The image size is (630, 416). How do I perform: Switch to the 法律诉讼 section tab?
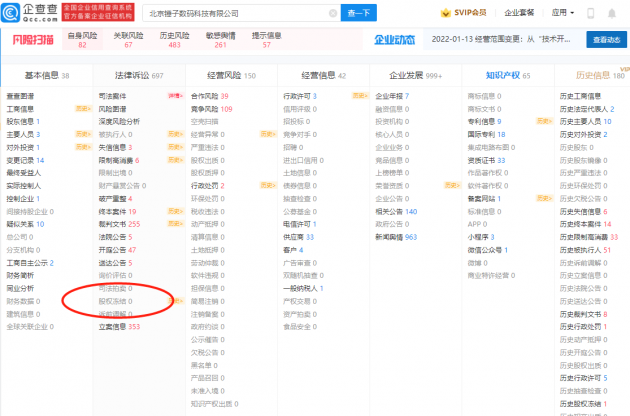pyautogui.click(x=136, y=75)
